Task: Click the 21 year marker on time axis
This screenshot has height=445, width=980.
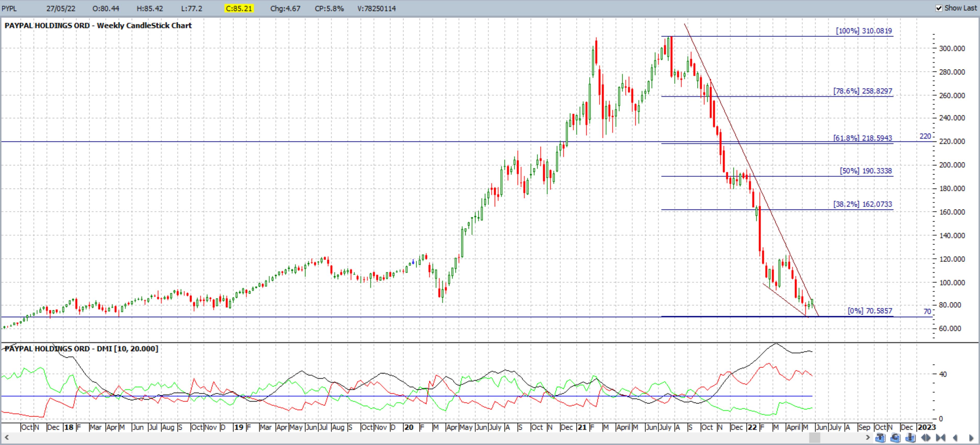Action: click(x=582, y=427)
